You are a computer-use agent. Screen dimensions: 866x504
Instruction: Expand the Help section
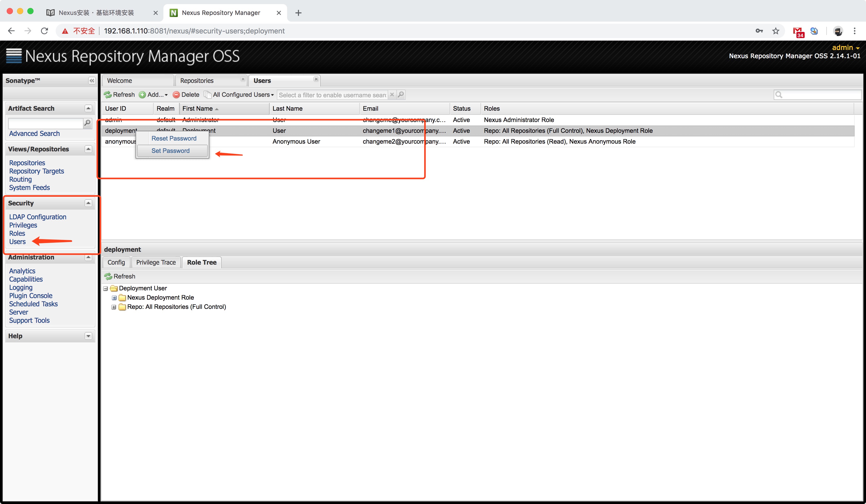pos(88,336)
